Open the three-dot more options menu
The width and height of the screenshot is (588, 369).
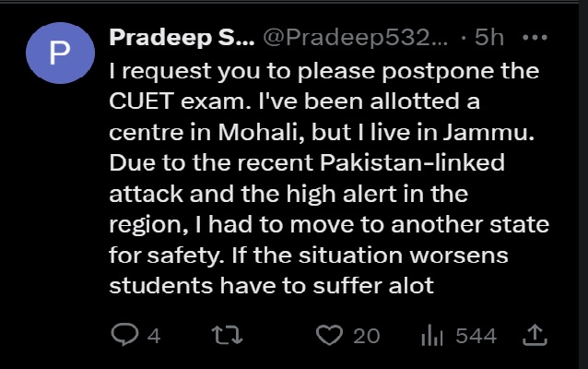(x=535, y=39)
